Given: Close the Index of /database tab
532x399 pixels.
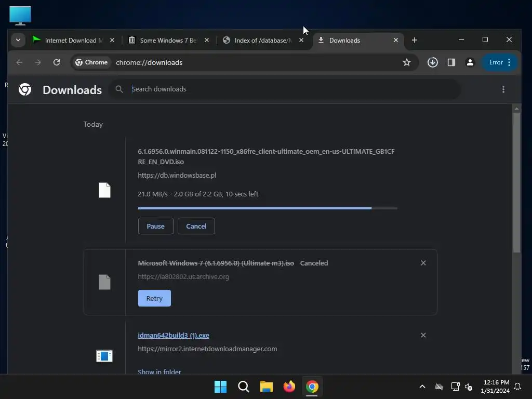Looking at the screenshot, I should 301,41.
